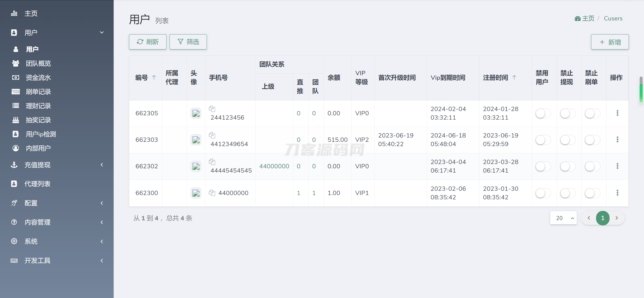Screen dimensions: 644x298
Task: Click the 团队概览 sidebar icon
Action: [x=16, y=63]
